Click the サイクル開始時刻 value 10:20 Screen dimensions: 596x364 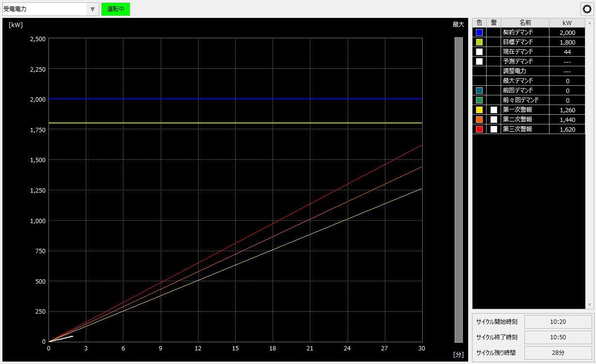tap(558, 322)
